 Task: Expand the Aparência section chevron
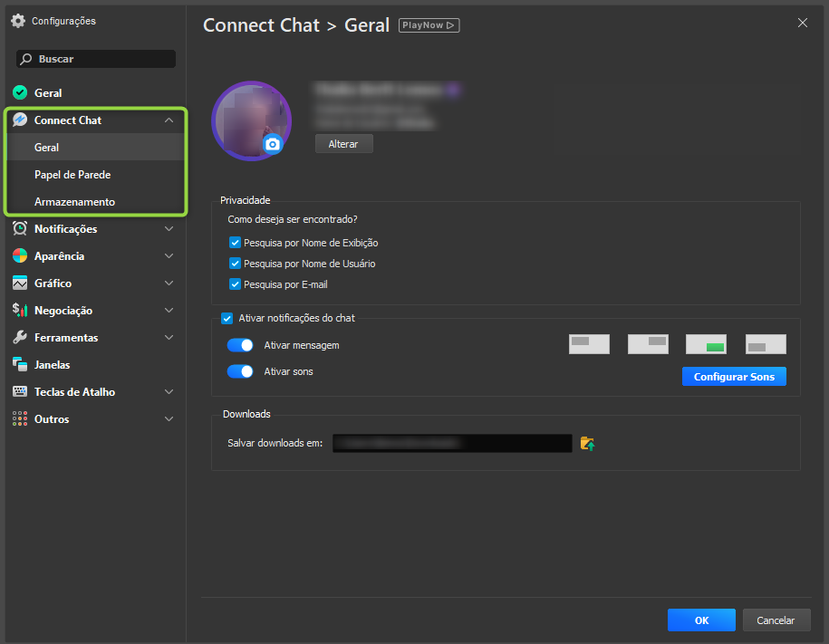tap(169, 256)
